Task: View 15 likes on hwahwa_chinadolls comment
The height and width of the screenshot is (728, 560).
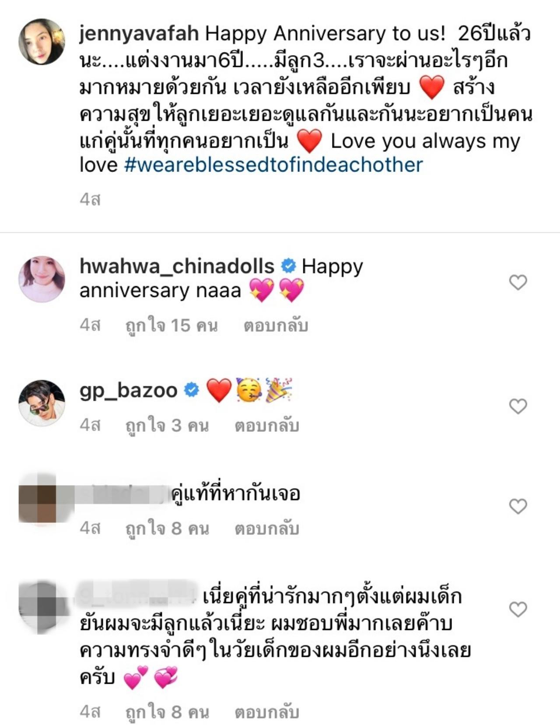Action: point(171,325)
